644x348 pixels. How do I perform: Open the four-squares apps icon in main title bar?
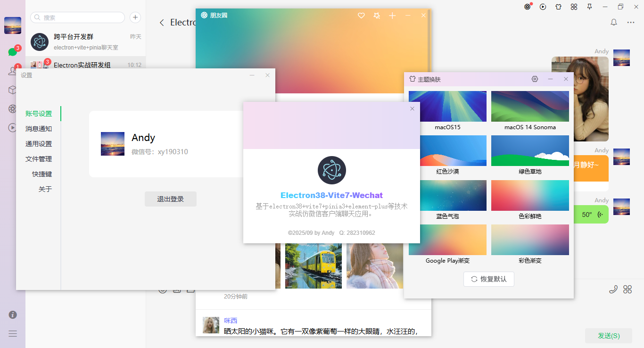point(574,7)
